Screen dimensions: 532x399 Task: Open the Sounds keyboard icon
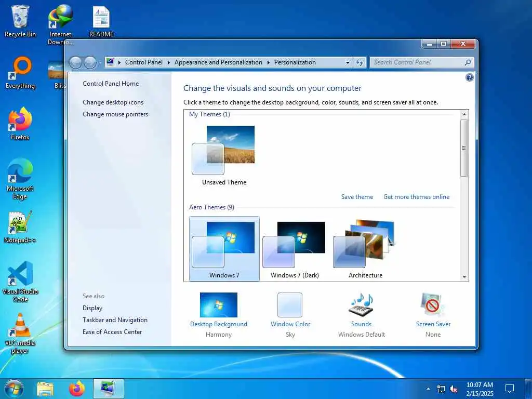[x=361, y=304]
